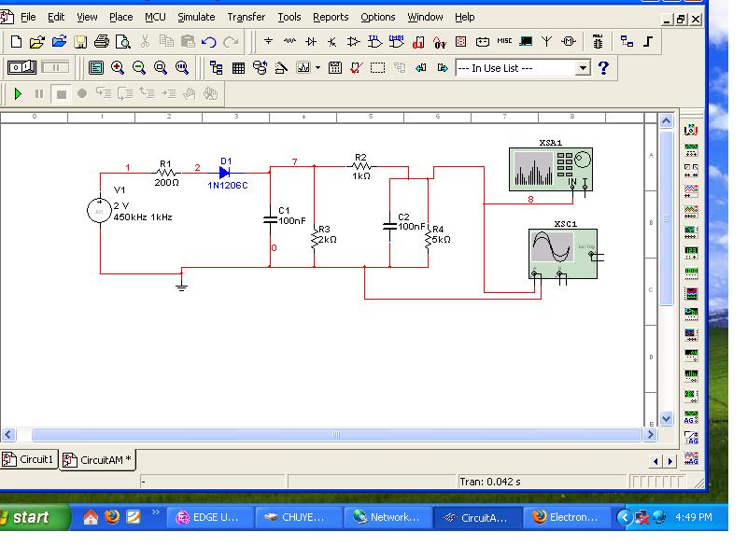Viewport: 747px width, 560px height.
Task: Open the MCU chip component group
Action: [x=598, y=42]
